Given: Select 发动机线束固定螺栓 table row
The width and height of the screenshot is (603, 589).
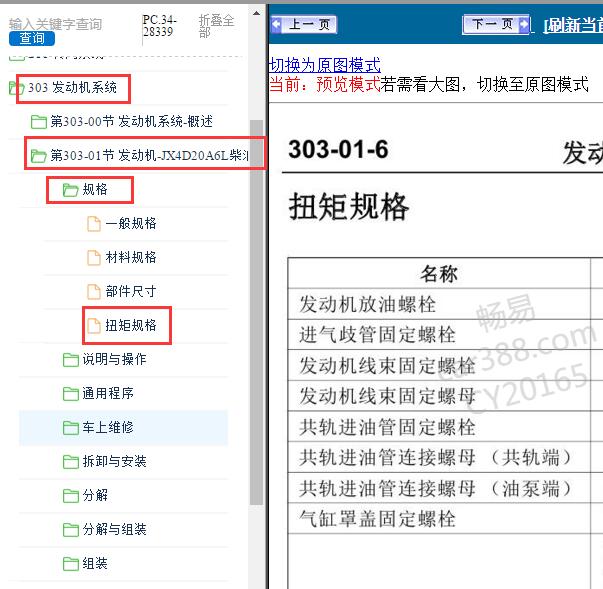Looking at the screenshot, I should click(x=439, y=365).
